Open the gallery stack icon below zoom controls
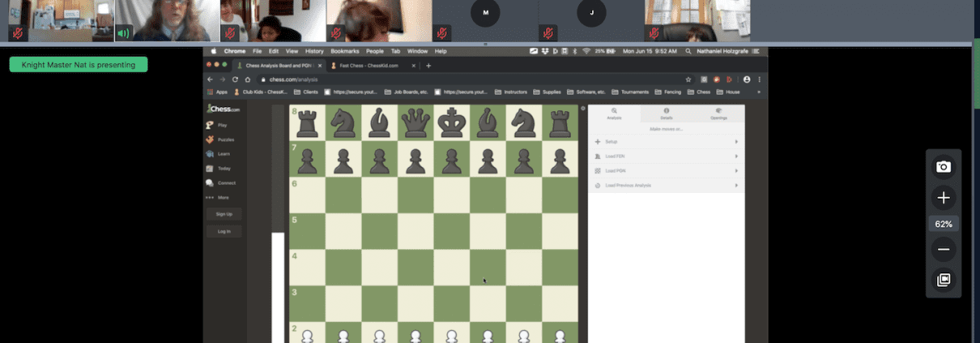The width and height of the screenshot is (980, 343). [944, 280]
